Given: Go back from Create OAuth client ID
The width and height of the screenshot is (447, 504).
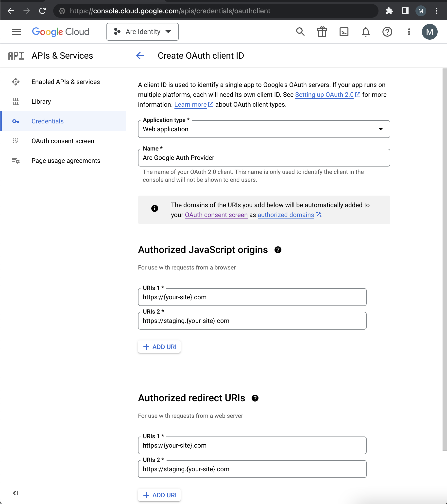Looking at the screenshot, I should point(140,56).
